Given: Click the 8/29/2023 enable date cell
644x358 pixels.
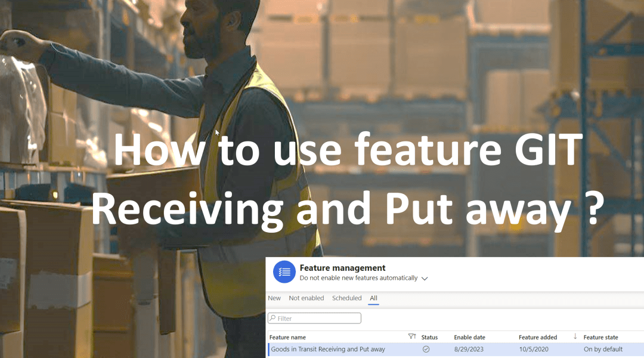Looking at the screenshot, I should point(469,349).
